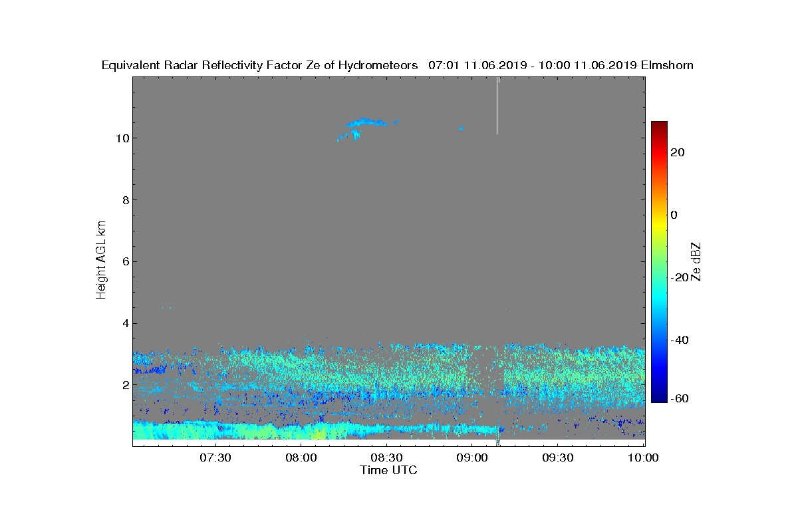Select the '08:30' time axis label

point(387,458)
